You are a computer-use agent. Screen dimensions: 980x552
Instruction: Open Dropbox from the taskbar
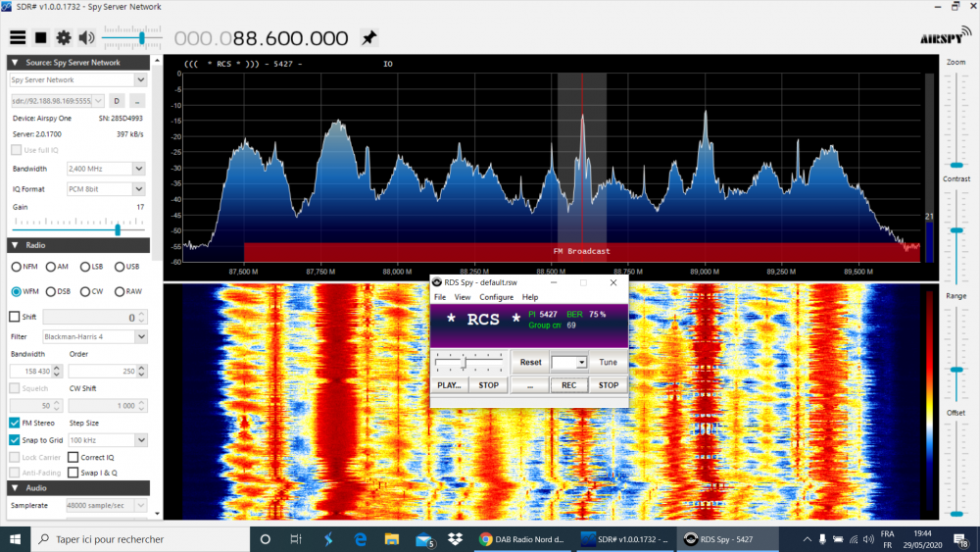455,539
